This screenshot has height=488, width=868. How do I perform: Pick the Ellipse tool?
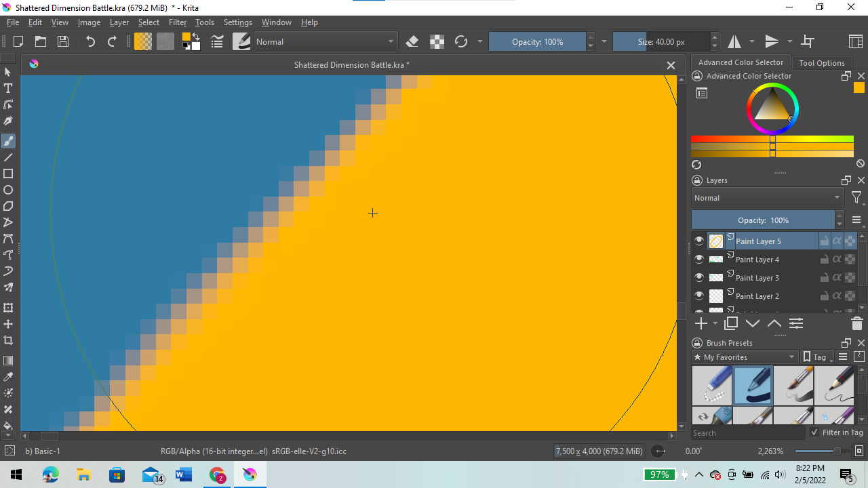8,190
